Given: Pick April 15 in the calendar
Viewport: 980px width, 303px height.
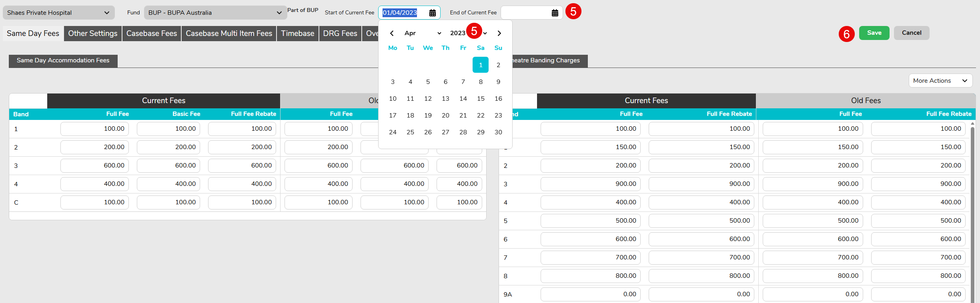Looking at the screenshot, I should pos(481,99).
